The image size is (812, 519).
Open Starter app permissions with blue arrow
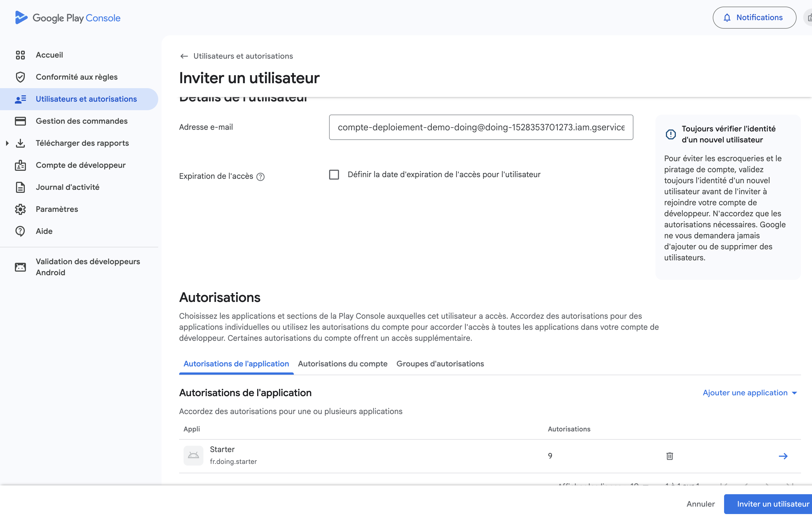pos(783,456)
